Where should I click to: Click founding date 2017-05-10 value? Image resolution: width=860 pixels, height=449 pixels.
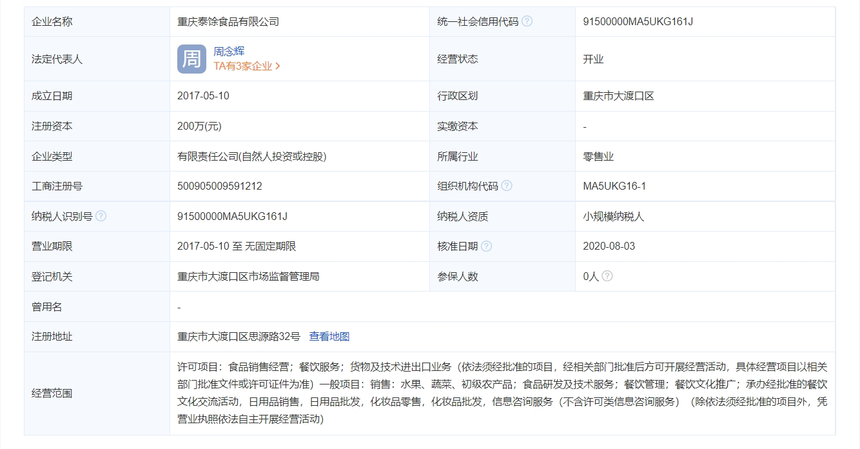[x=203, y=96]
